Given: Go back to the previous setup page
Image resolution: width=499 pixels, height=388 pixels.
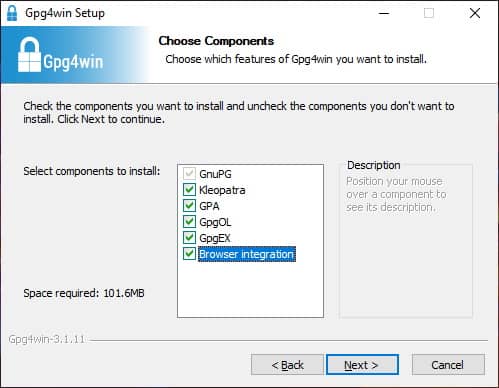Looking at the screenshot, I should click(x=287, y=365).
